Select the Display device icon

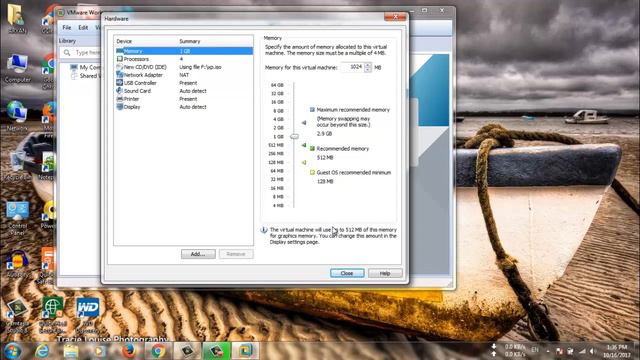(120, 107)
